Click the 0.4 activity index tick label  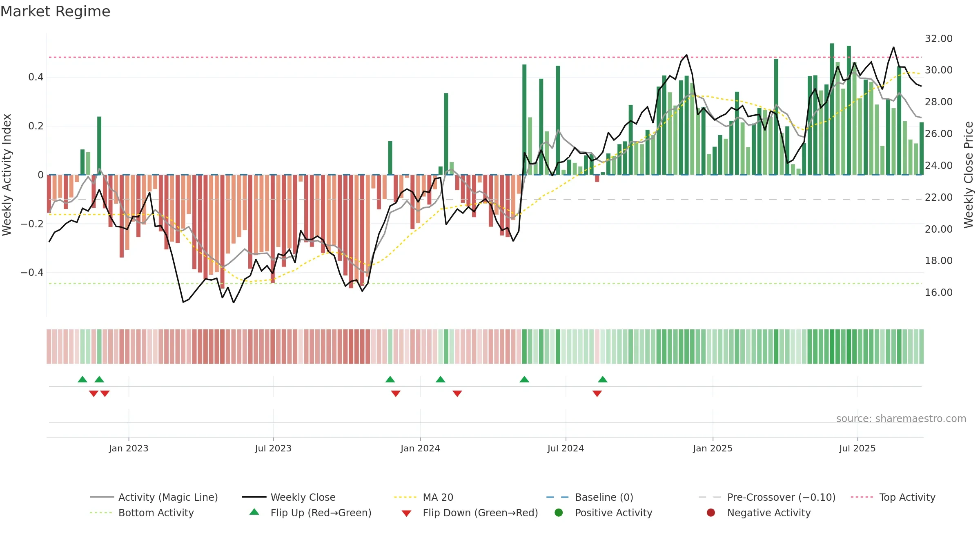coord(36,77)
